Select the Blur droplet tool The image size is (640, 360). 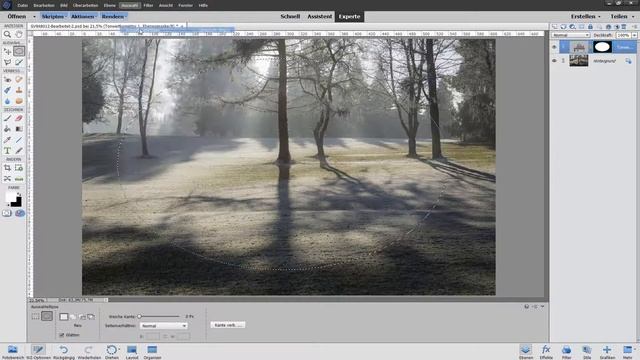click(7, 101)
